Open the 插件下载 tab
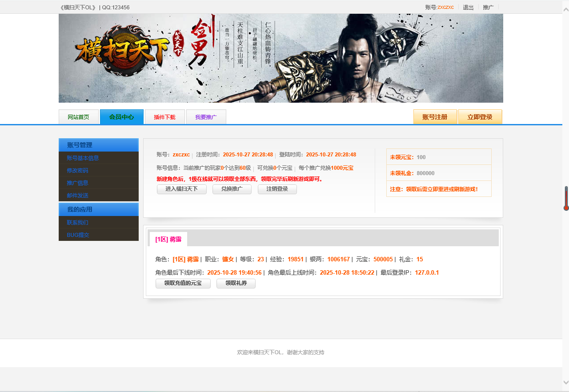 [164, 117]
